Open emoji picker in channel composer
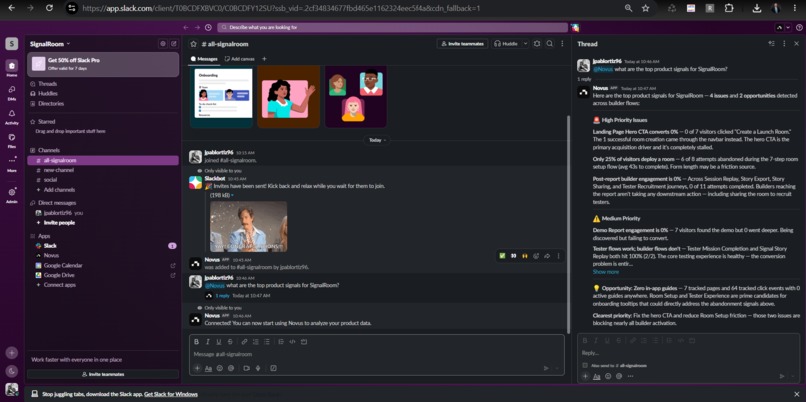806x402 pixels. point(219,368)
